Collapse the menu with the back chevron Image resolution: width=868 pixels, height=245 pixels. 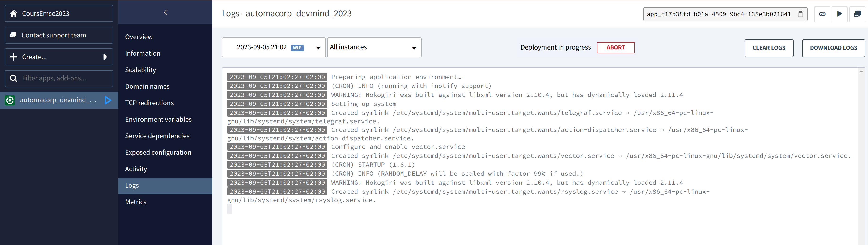click(x=165, y=12)
